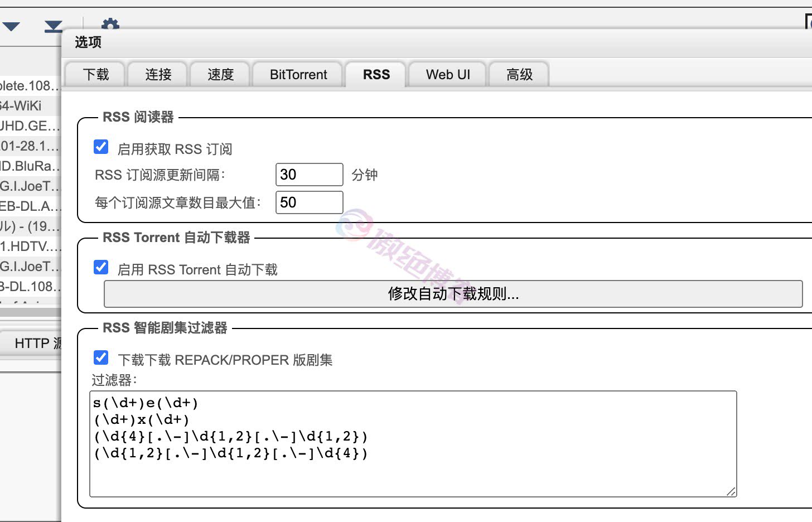Uncheck 下载 REPACK/PROPER 版剧集

coord(101,357)
